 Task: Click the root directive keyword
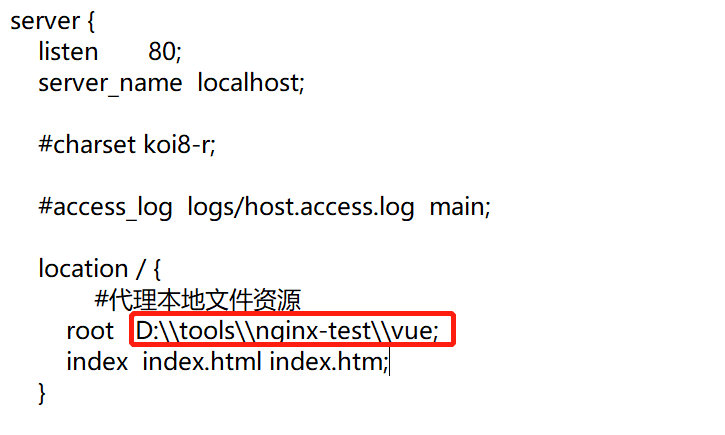(90, 331)
